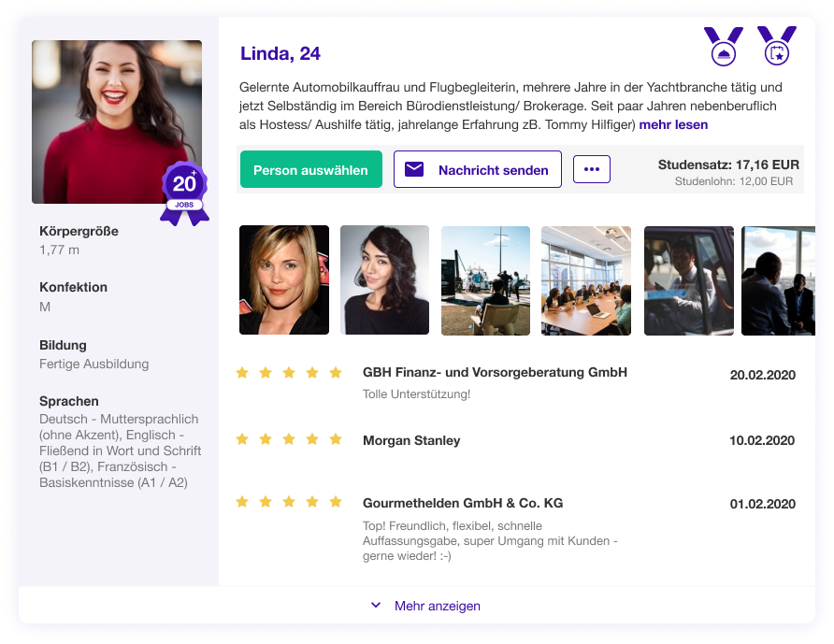Open conference room meeting thumbnail

[x=586, y=280]
